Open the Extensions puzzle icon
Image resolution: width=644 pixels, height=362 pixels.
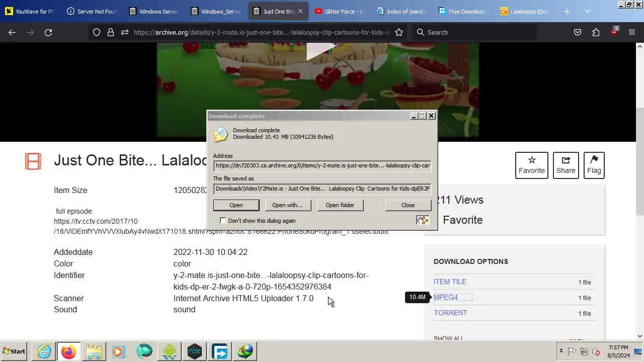(x=596, y=32)
